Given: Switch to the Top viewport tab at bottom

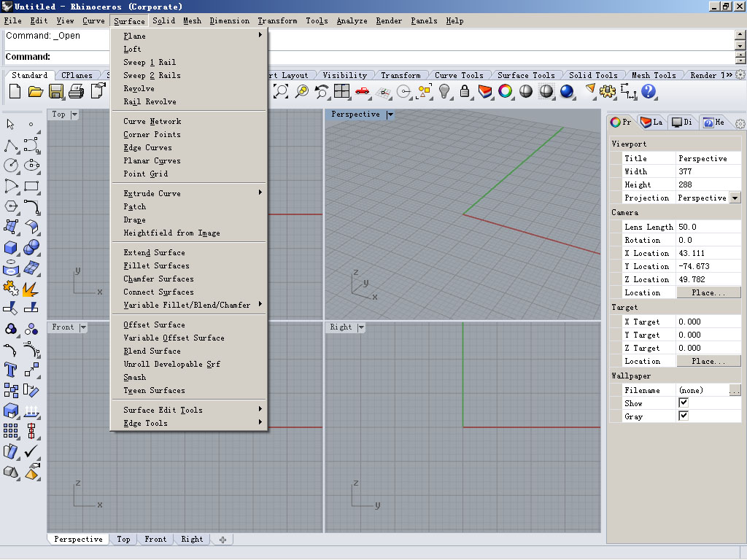Looking at the screenshot, I should 123,539.
